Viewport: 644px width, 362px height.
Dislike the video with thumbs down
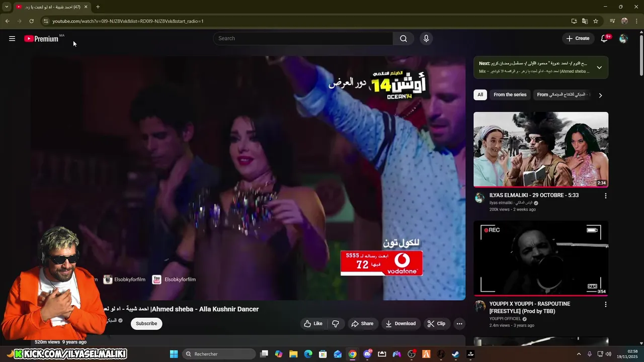tap(336, 324)
